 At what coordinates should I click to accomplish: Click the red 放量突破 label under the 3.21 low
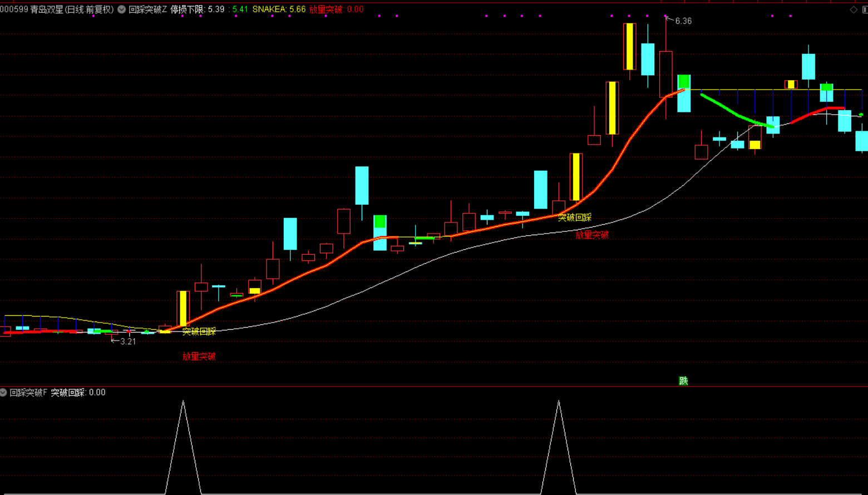[x=199, y=357]
